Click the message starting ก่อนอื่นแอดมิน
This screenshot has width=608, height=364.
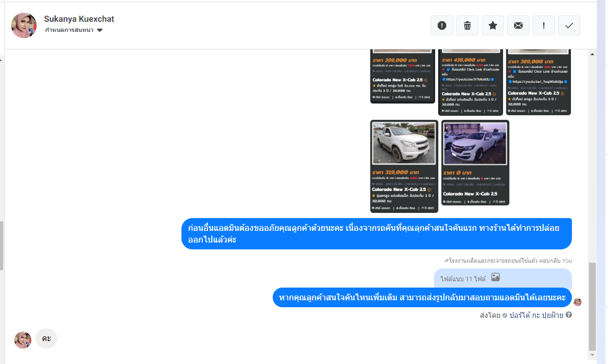click(377, 234)
